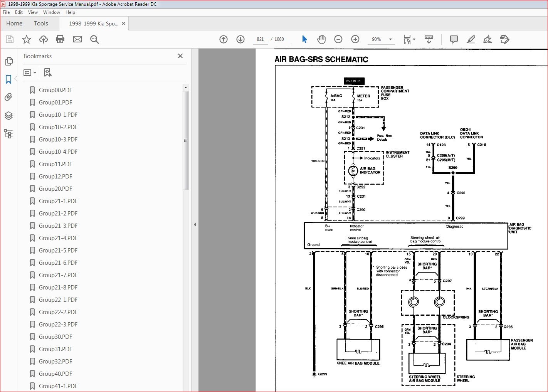Open bookmark Group32.PDF
This screenshot has width=548, height=392.
(55, 362)
